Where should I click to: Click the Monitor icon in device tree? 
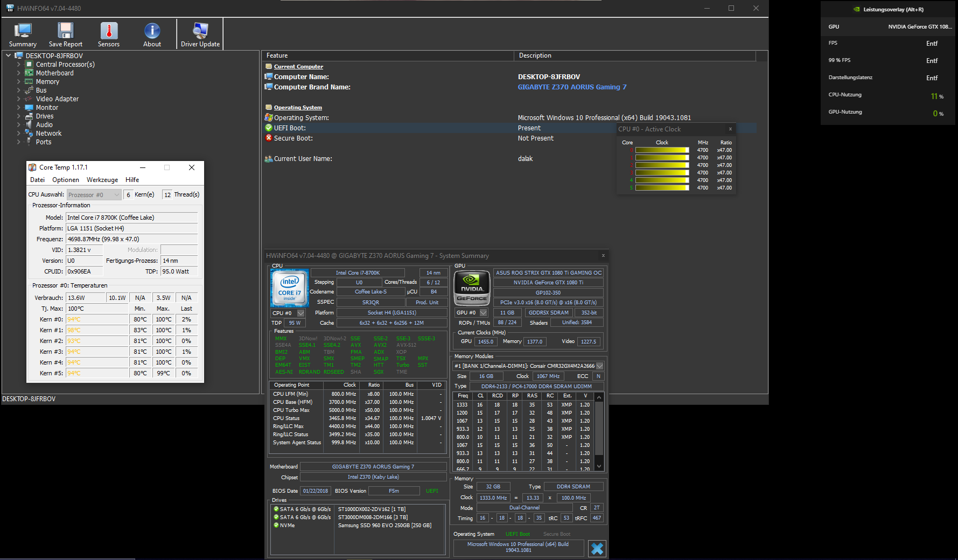point(29,108)
